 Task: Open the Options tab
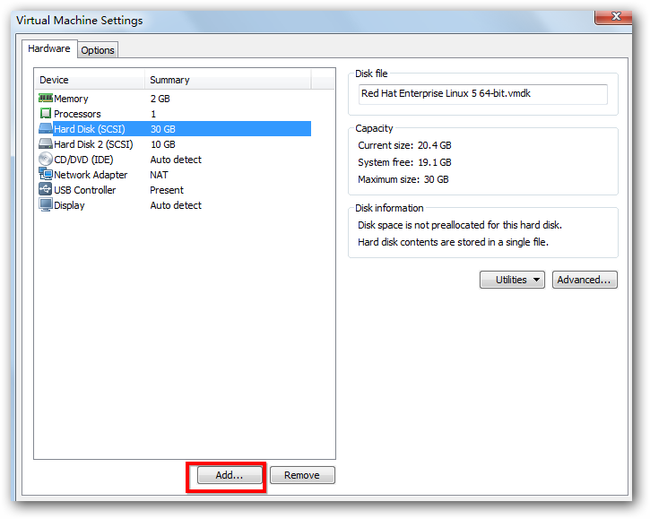[x=97, y=50]
